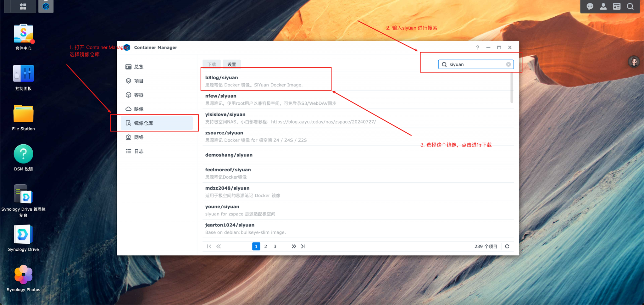Go to results page 3

(275, 247)
